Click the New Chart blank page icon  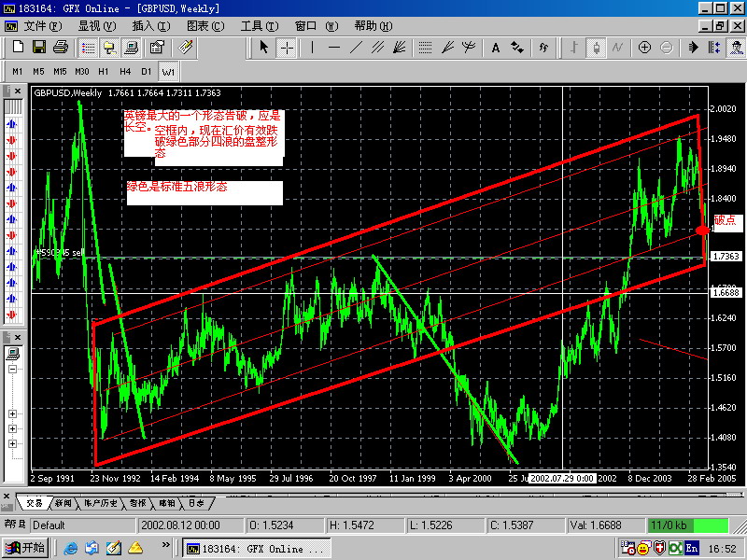click(x=18, y=48)
